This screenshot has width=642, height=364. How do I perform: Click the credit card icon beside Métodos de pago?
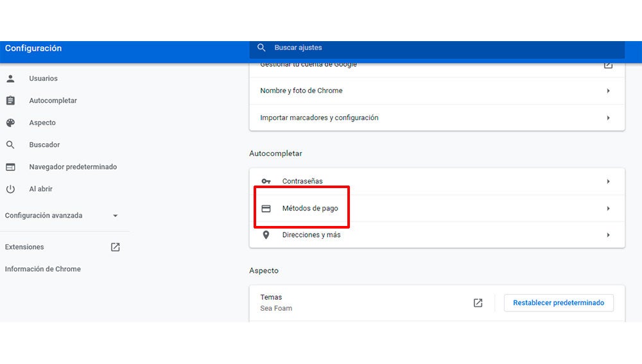click(266, 209)
